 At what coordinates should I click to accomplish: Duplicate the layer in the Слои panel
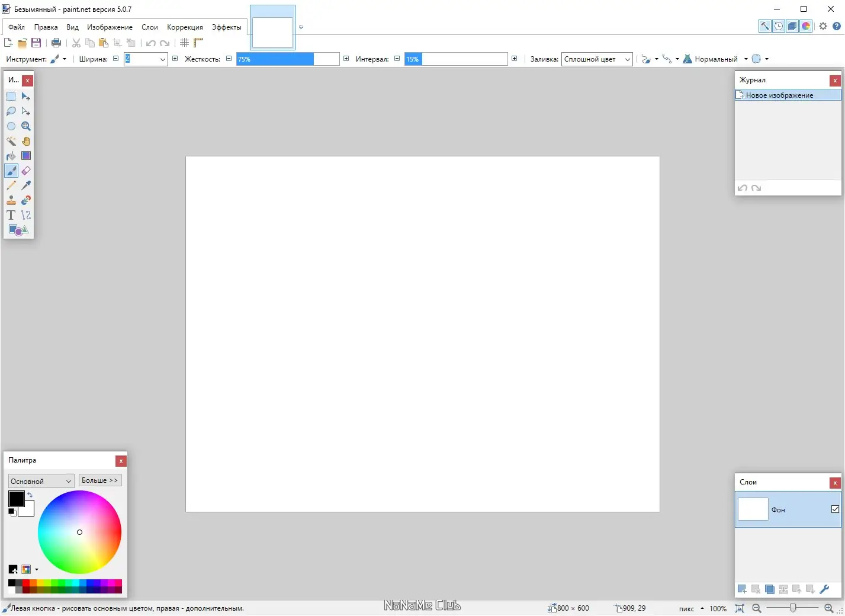coord(769,589)
